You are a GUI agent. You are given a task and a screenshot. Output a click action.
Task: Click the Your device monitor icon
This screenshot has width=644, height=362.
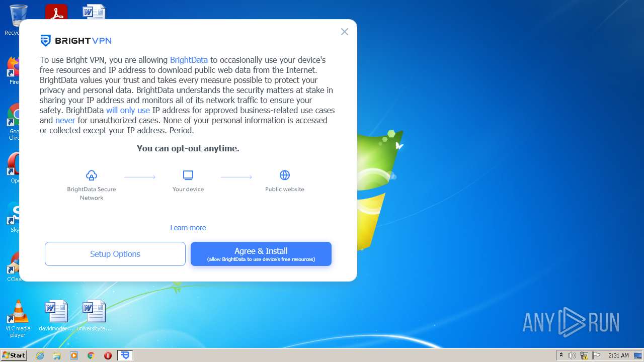coord(188,175)
